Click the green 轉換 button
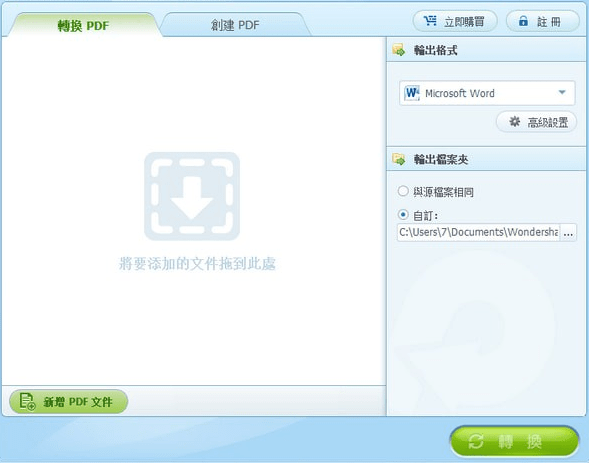The width and height of the screenshot is (589, 463). tap(514, 441)
